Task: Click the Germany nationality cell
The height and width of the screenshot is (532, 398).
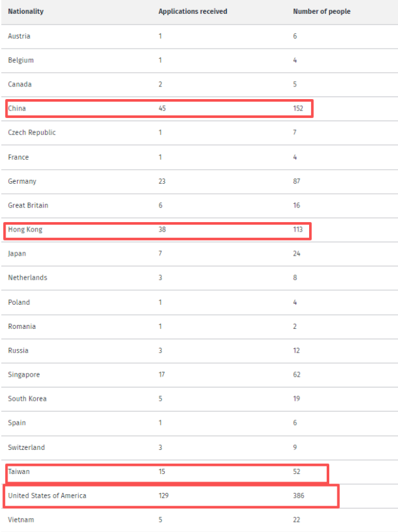Action: pyautogui.click(x=22, y=181)
